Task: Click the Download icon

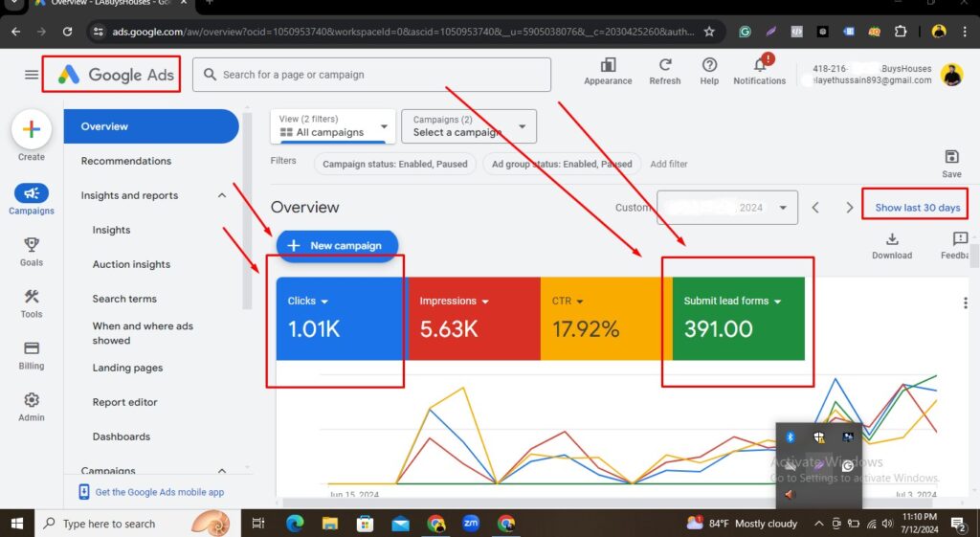Action: [891, 239]
